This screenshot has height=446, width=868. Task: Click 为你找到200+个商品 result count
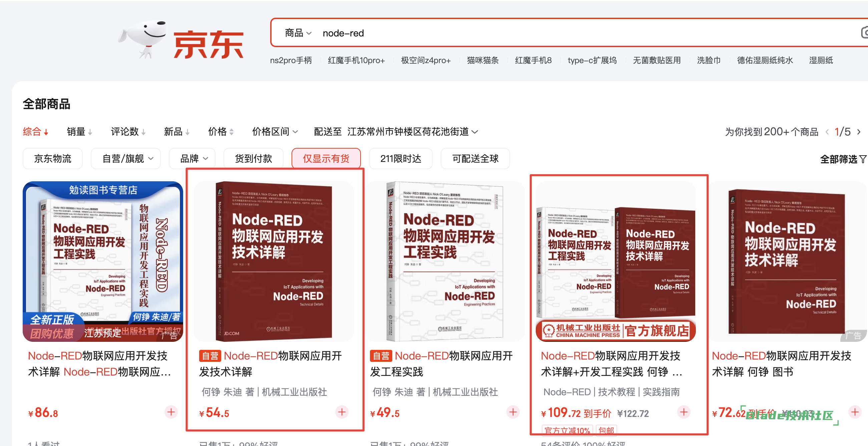pos(772,132)
